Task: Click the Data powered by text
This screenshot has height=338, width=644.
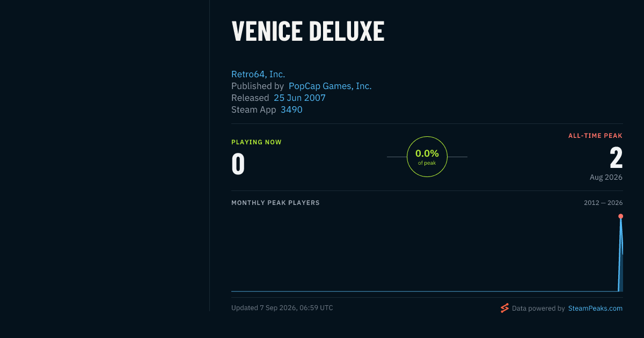Action: 538,308
